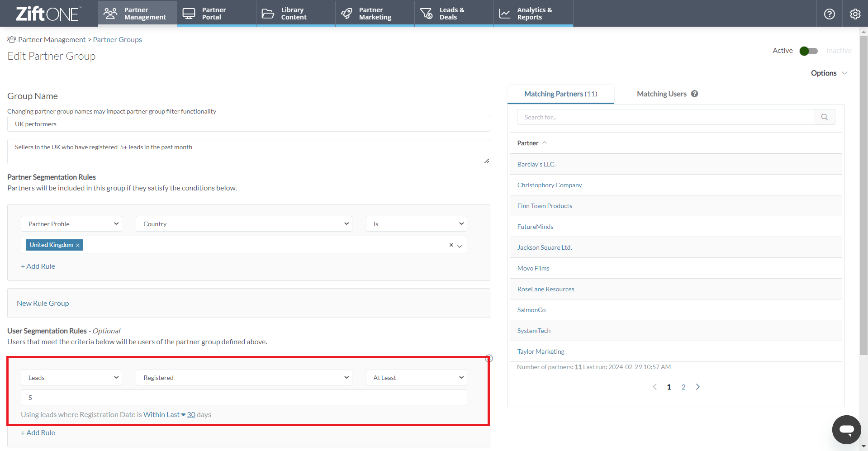868x451 pixels.
Task: Open Partner Marketing menu
Action: click(x=375, y=14)
